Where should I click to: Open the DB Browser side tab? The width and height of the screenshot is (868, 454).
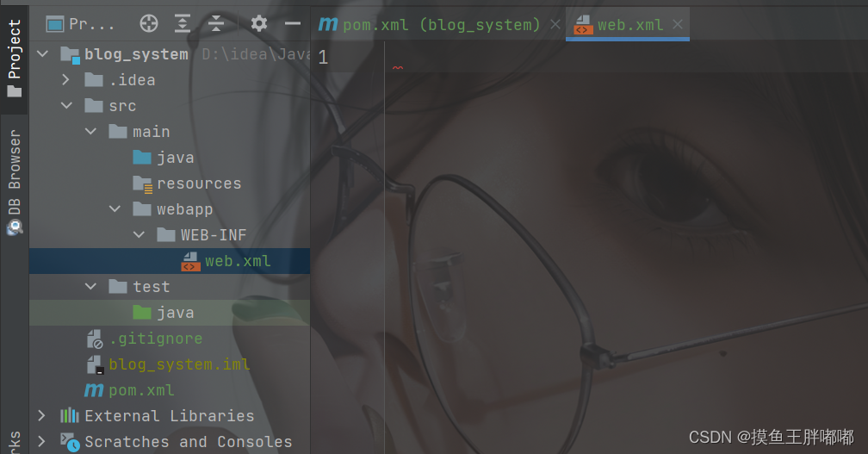click(x=15, y=181)
